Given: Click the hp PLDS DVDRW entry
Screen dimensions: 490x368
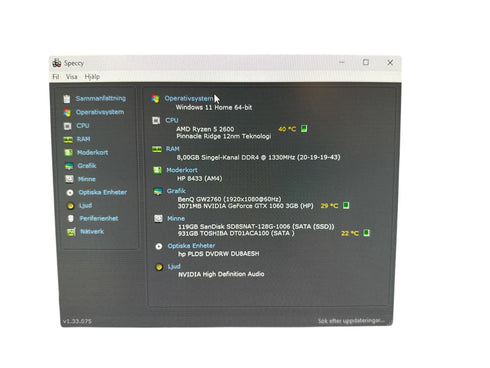Looking at the screenshot, I should (x=219, y=254).
